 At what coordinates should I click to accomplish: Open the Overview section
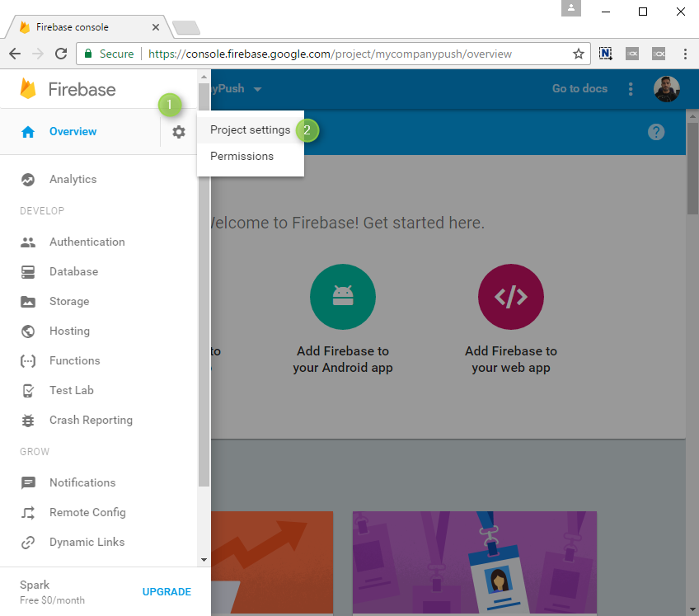(x=73, y=132)
